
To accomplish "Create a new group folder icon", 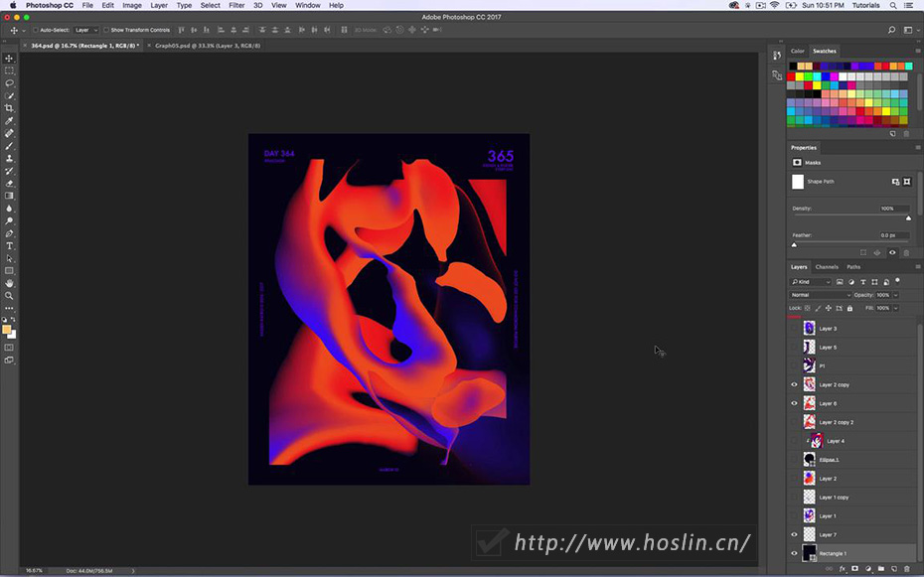I will [881, 569].
